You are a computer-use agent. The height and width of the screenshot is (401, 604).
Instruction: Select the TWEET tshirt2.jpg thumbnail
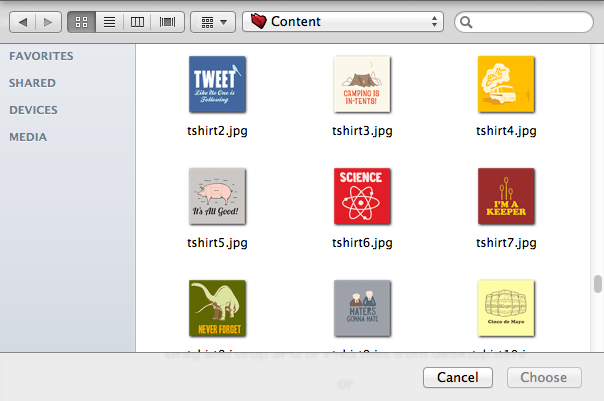click(x=217, y=84)
